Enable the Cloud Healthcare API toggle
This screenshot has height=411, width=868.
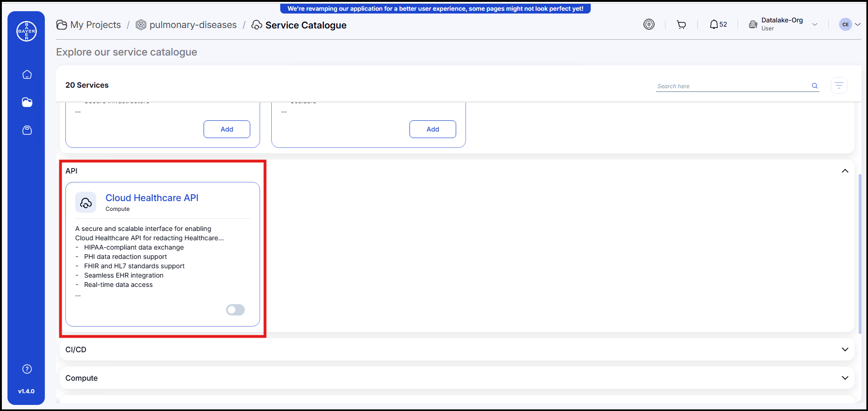point(235,310)
